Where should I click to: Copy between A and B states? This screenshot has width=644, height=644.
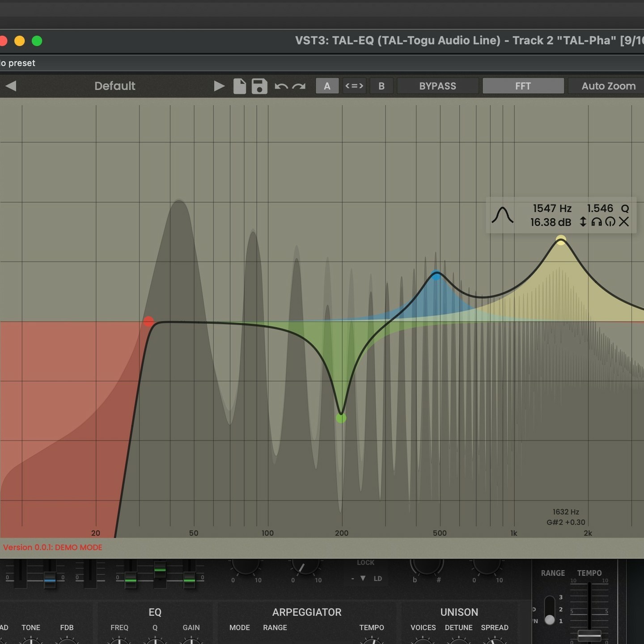[354, 86]
